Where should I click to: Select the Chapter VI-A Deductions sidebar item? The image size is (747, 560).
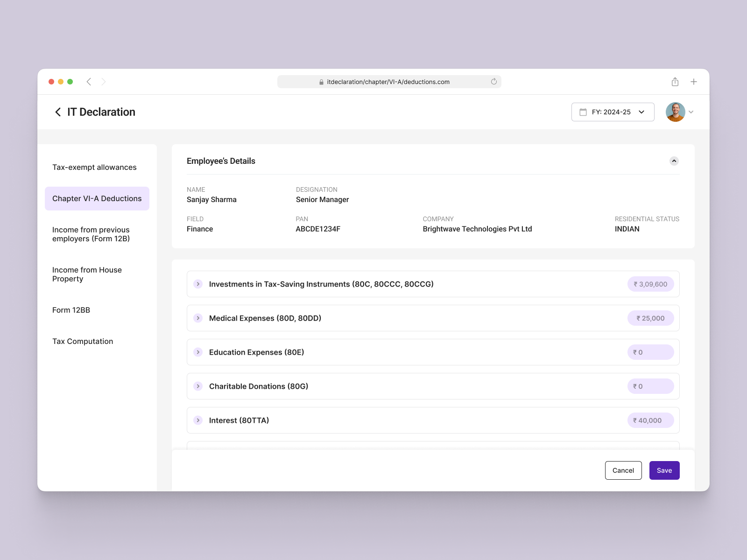coord(97,198)
